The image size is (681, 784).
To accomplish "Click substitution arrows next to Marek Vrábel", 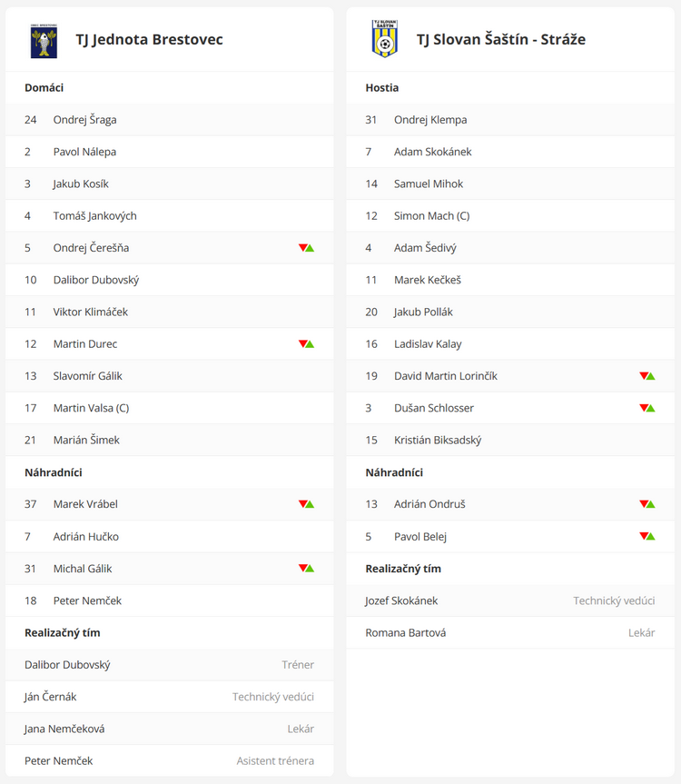I will (x=306, y=504).
